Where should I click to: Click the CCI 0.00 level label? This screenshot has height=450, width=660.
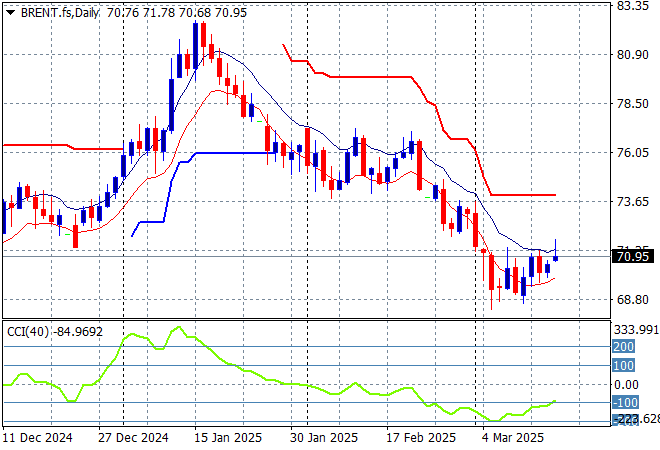(626, 384)
